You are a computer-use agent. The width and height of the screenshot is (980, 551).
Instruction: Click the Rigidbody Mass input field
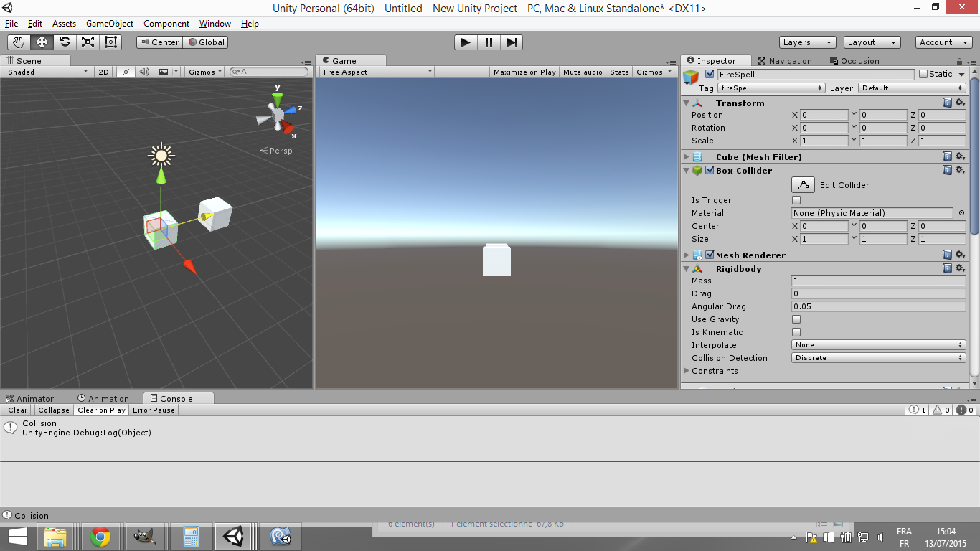pyautogui.click(x=879, y=281)
